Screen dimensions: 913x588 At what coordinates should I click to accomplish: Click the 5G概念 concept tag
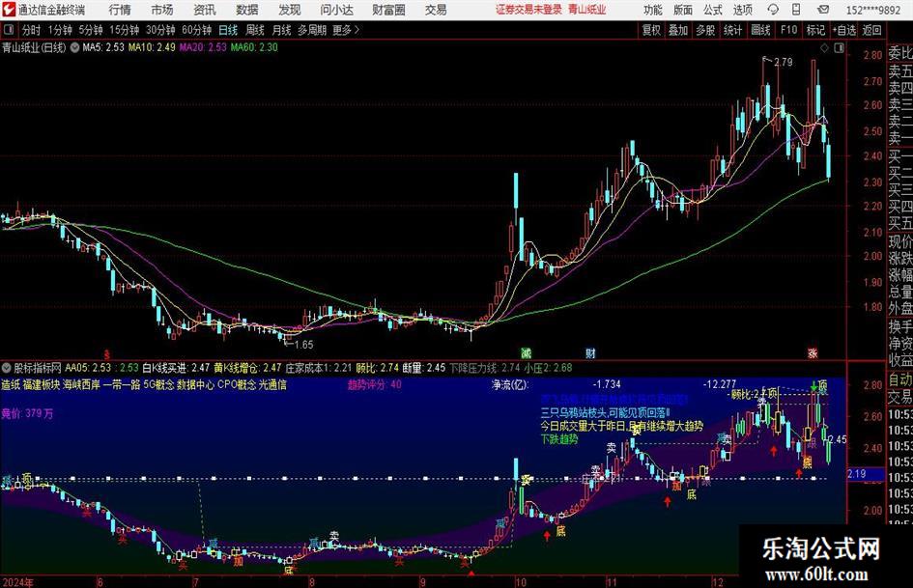tap(158, 385)
